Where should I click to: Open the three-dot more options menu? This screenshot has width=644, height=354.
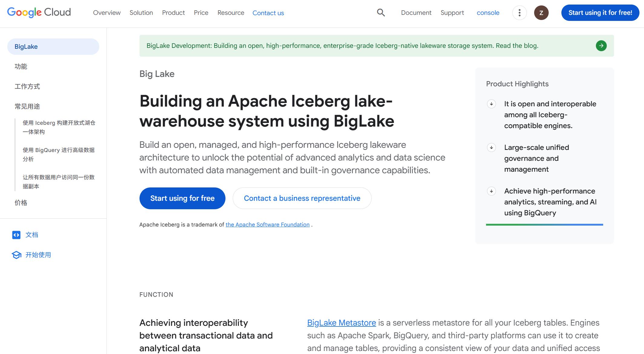click(519, 13)
